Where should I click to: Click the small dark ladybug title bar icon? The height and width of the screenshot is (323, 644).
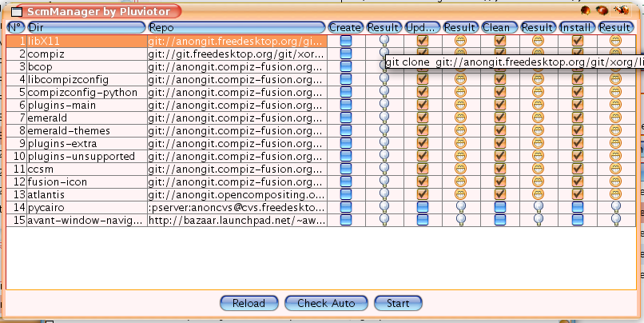click(586, 10)
